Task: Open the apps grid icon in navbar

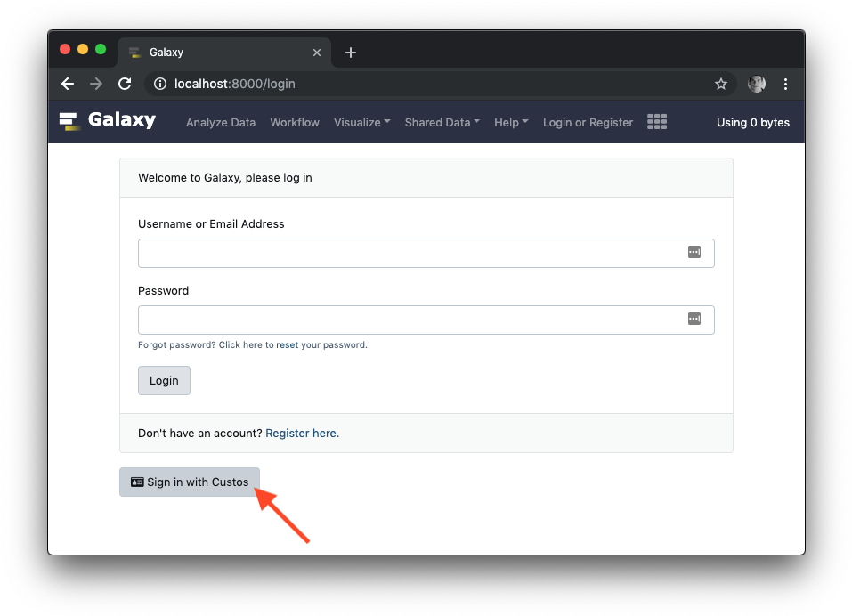Action: point(657,122)
